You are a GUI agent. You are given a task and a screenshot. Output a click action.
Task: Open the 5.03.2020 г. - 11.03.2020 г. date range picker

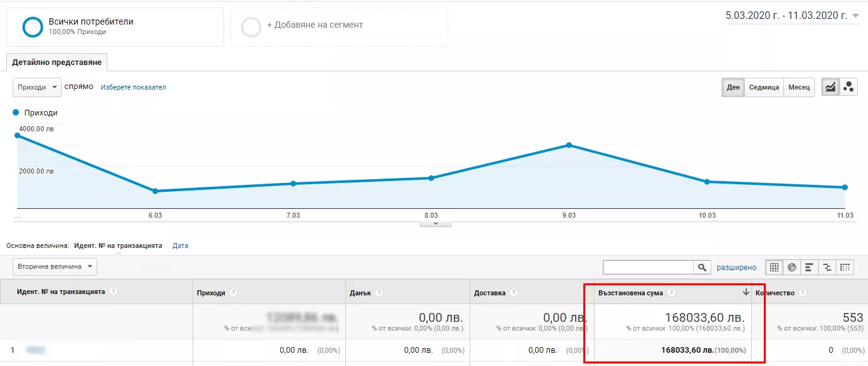tap(792, 16)
